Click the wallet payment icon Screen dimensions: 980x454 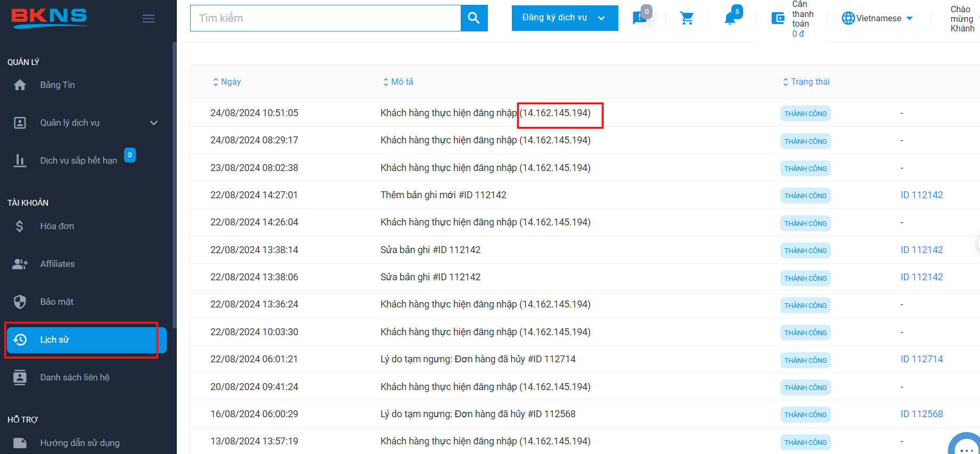(x=778, y=18)
